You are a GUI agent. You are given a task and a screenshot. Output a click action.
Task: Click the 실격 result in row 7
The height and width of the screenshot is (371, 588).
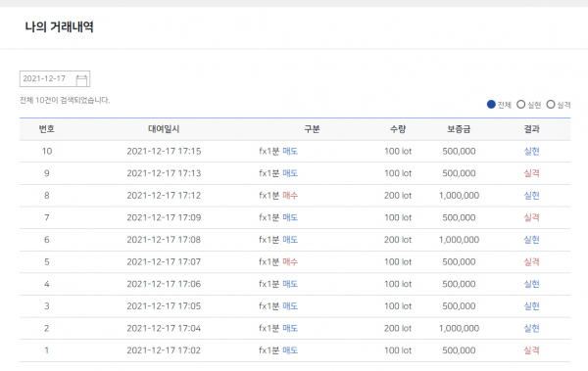(532, 217)
